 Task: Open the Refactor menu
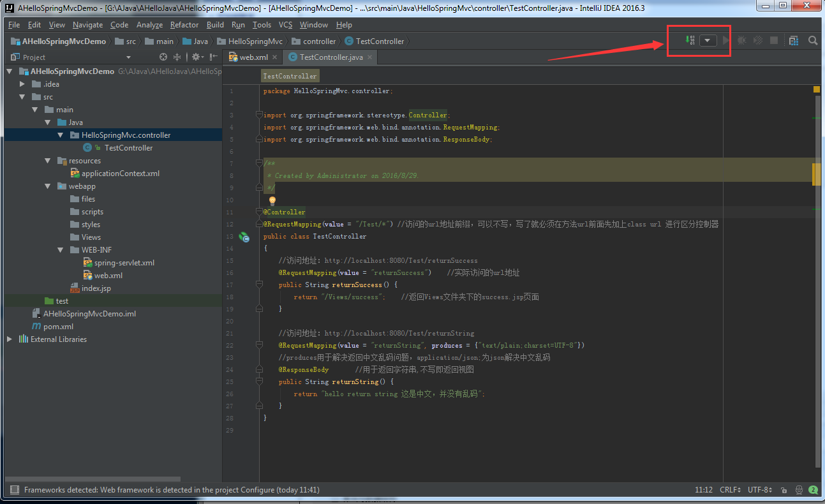tap(184, 24)
